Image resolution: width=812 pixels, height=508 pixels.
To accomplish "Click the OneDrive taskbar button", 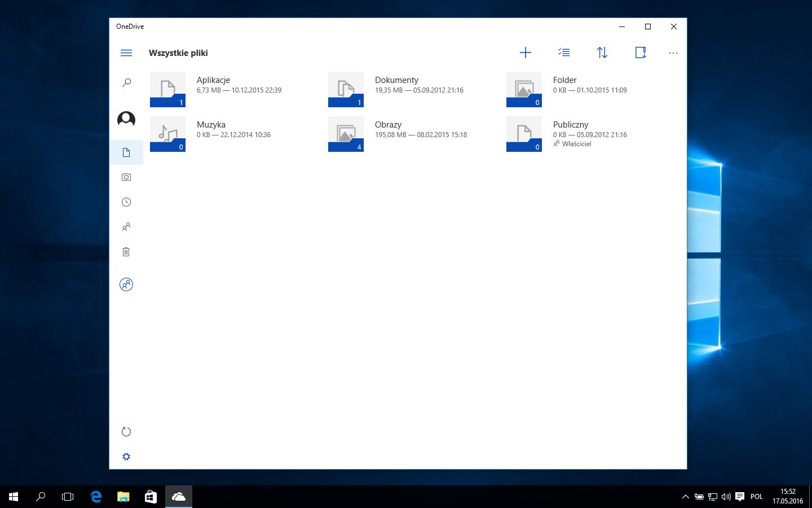I will tap(179, 497).
